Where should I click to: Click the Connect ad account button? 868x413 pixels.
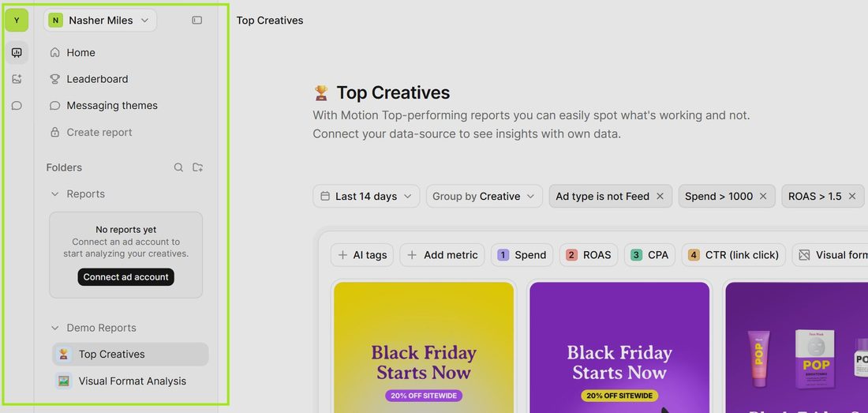pyautogui.click(x=125, y=277)
